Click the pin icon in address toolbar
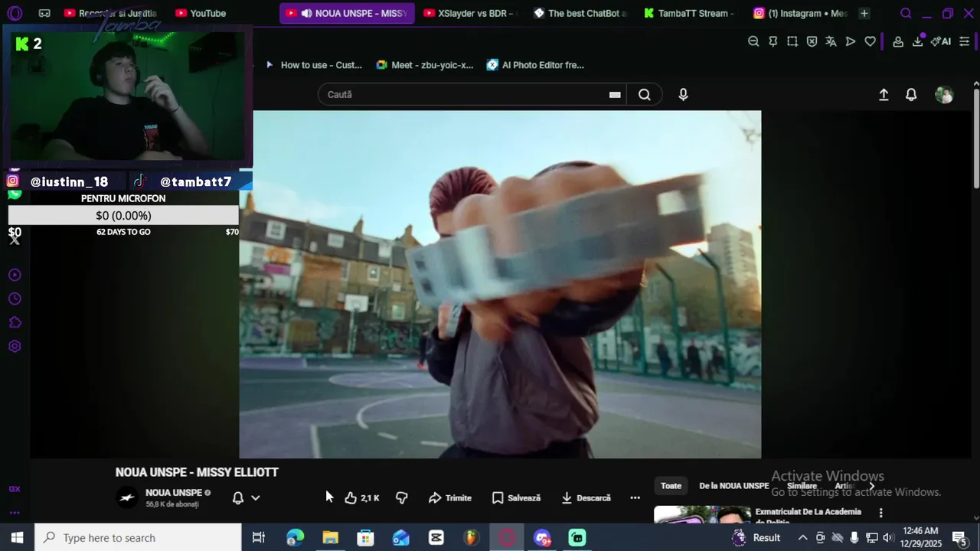 pyautogui.click(x=773, y=41)
